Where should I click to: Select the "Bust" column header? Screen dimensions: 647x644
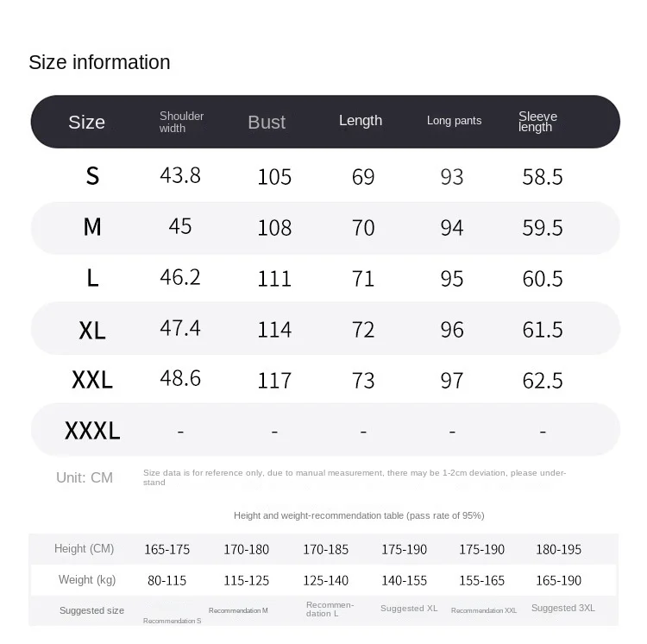click(266, 123)
